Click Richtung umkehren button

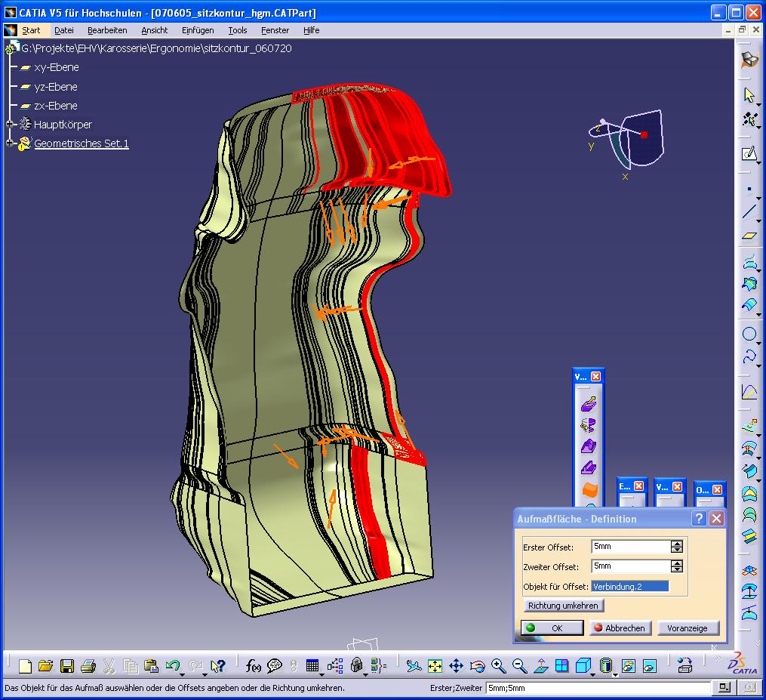pyautogui.click(x=563, y=605)
